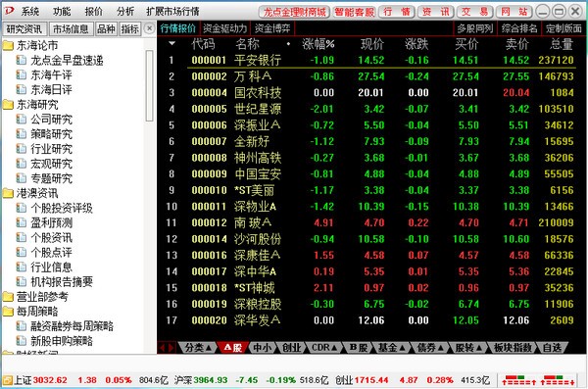Click the red left-arrow tab scroller
This screenshot has height=389, width=588.
click(163, 348)
